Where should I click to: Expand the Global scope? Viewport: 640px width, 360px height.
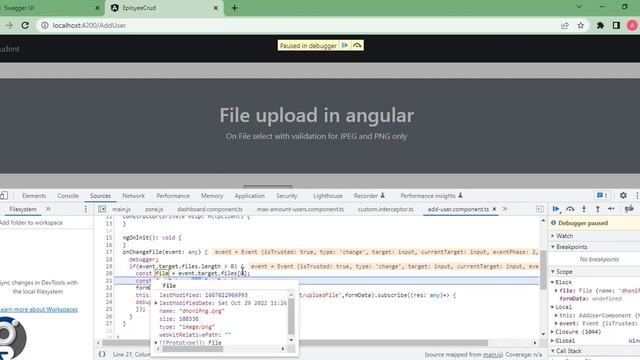pyautogui.click(x=553, y=340)
